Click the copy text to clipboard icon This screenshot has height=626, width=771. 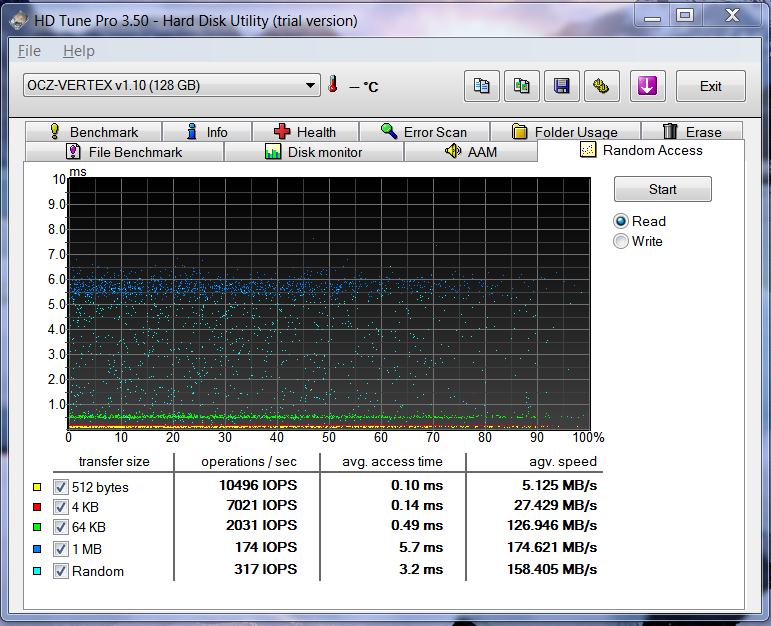pyautogui.click(x=482, y=86)
